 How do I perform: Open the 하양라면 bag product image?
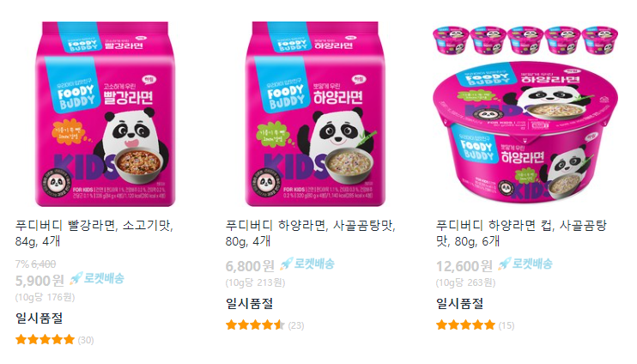pyautogui.click(x=315, y=114)
